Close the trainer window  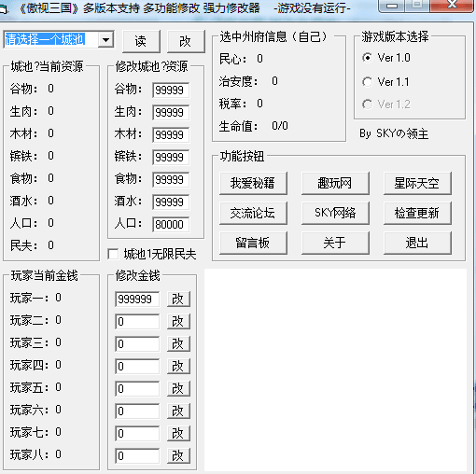click(x=452, y=5)
